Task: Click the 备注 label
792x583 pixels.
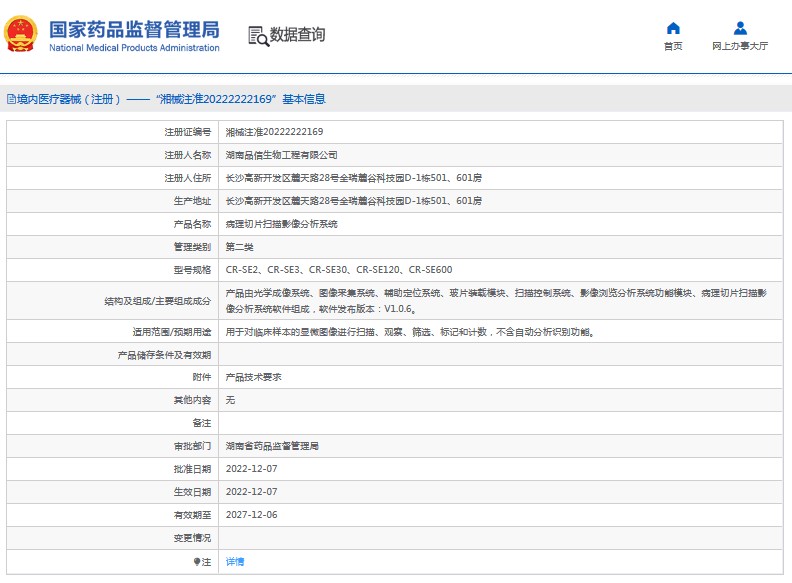Action: [202, 423]
